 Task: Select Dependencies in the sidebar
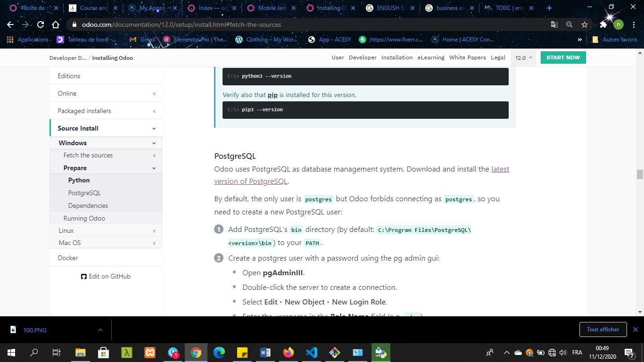click(x=88, y=206)
